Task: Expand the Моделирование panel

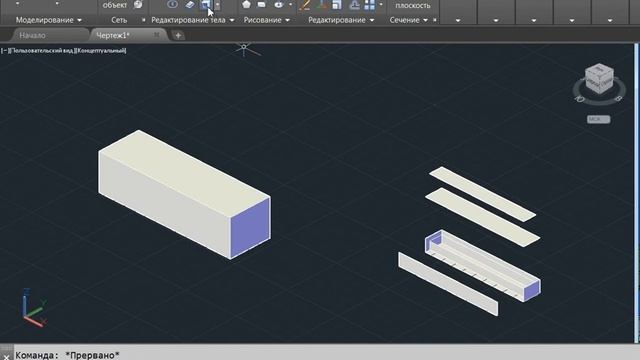Action: pos(49,20)
